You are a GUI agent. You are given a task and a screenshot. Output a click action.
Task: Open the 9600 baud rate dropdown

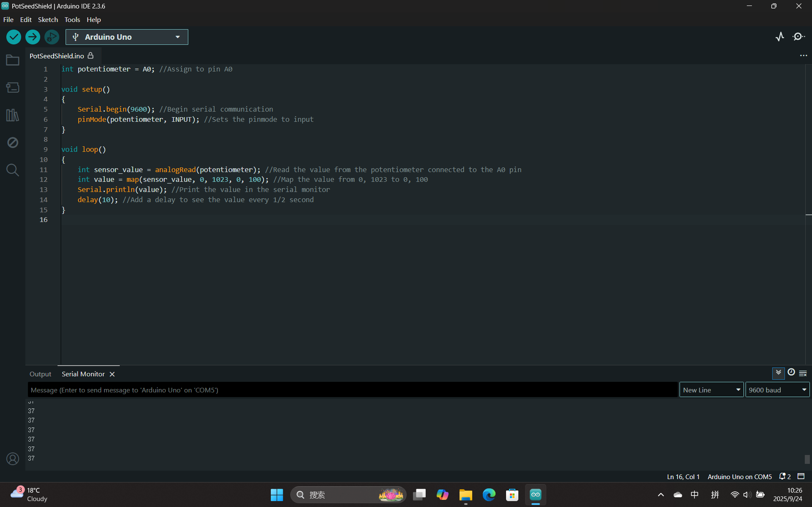(x=777, y=390)
